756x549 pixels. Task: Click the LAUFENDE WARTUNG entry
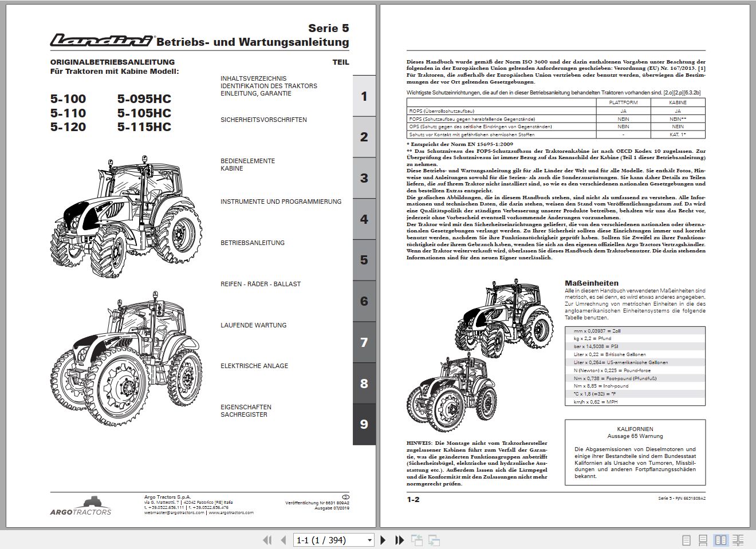tap(253, 325)
